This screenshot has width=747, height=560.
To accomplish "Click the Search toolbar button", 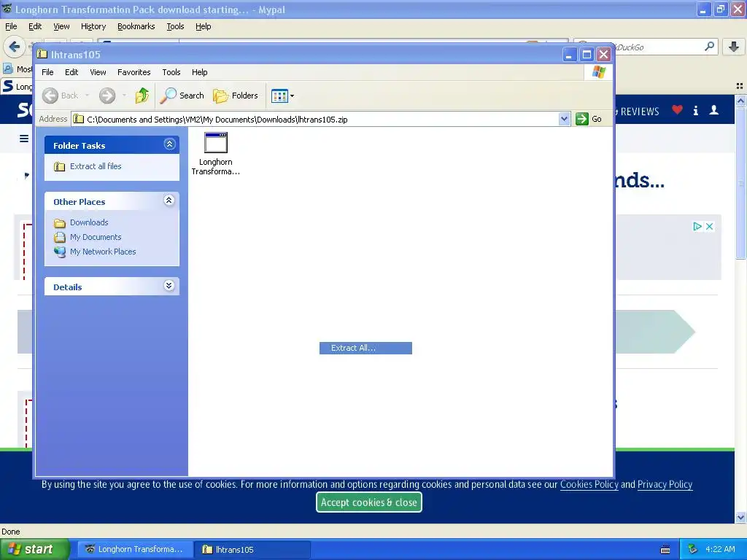I will point(182,96).
